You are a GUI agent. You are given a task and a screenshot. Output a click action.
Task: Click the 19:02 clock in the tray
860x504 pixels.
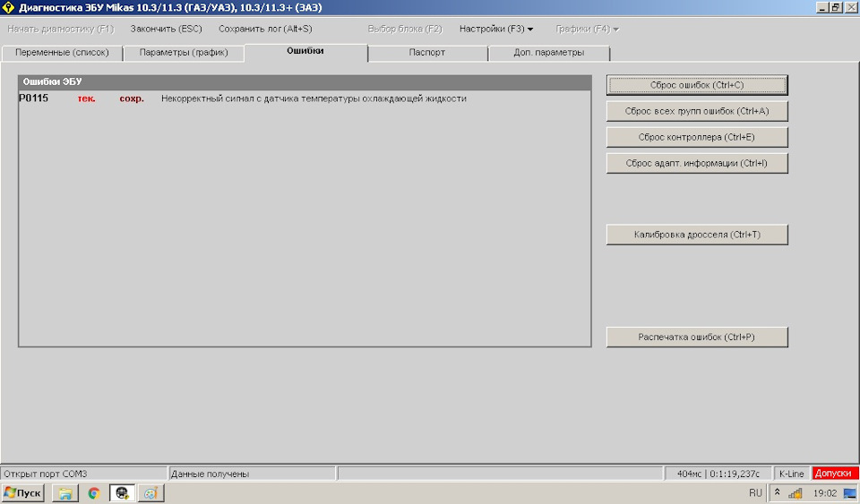(x=824, y=493)
